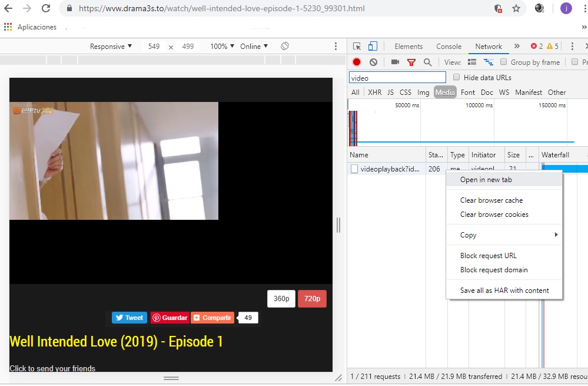Show the network overview view icon
The image size is (588, 386).
[x=489, y=62]
